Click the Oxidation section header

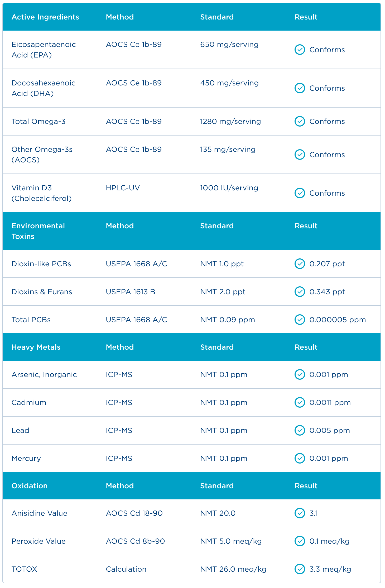(x=30, y=486)
